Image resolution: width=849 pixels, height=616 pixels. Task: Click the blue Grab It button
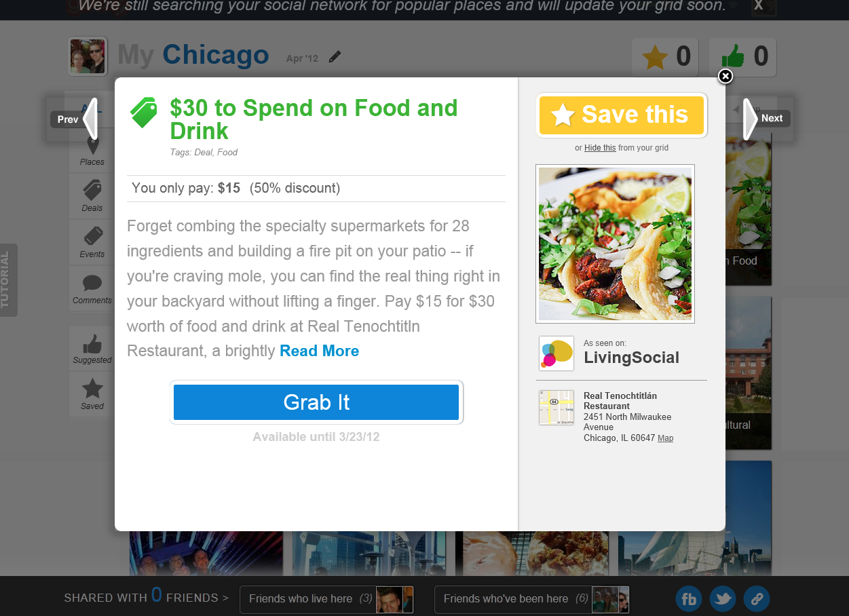tap(316, 402)
